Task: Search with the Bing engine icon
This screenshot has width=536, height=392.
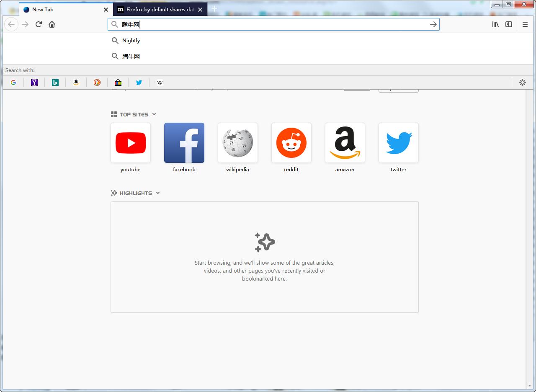Action: (55, 83)
